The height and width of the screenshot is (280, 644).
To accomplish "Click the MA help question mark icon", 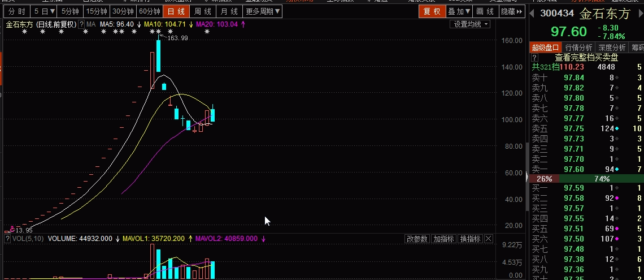I will click(x=82, y=24).
